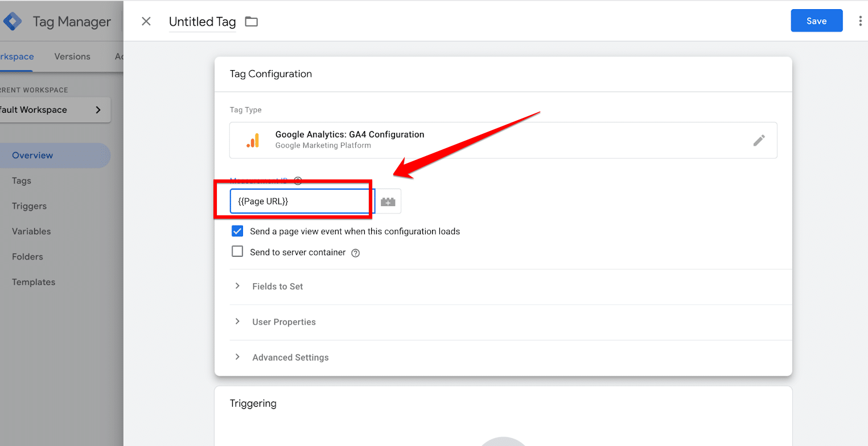The width and height of the screenshot is (868, 446).
Task: Click the folder icon beside Untitled Tag
Action: click(x=251, y=22)
